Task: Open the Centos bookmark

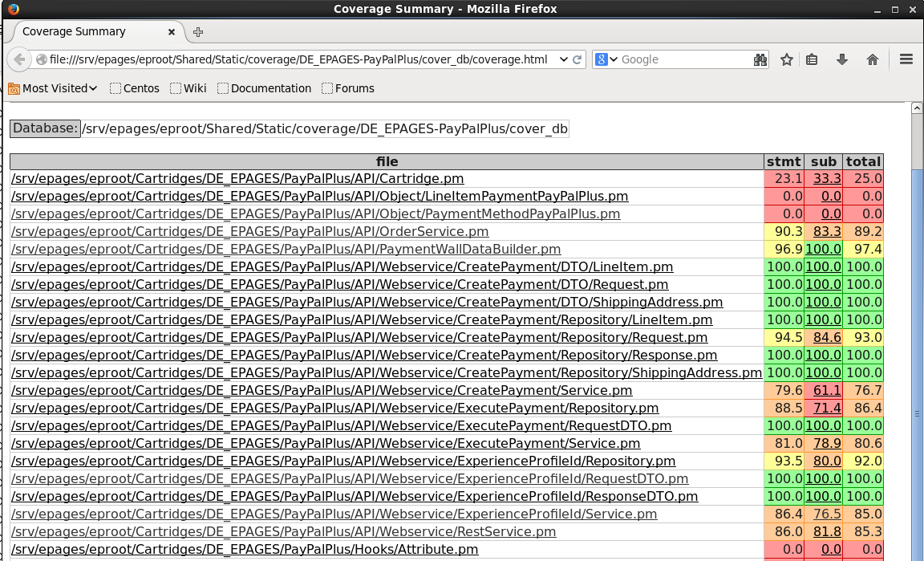Action: point(135,88)
